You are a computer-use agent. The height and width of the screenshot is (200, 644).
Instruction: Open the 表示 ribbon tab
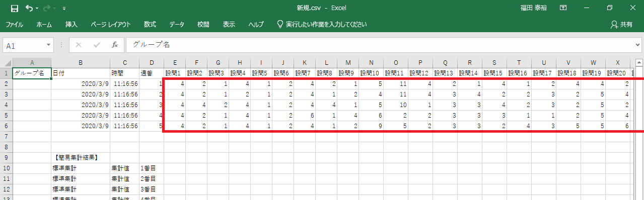click(x=229, y=24)
